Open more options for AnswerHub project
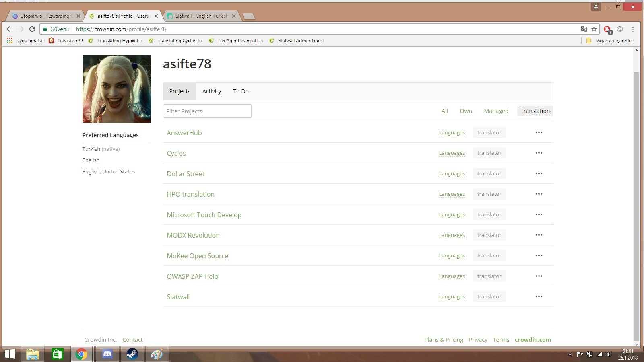 click(539, 132)
